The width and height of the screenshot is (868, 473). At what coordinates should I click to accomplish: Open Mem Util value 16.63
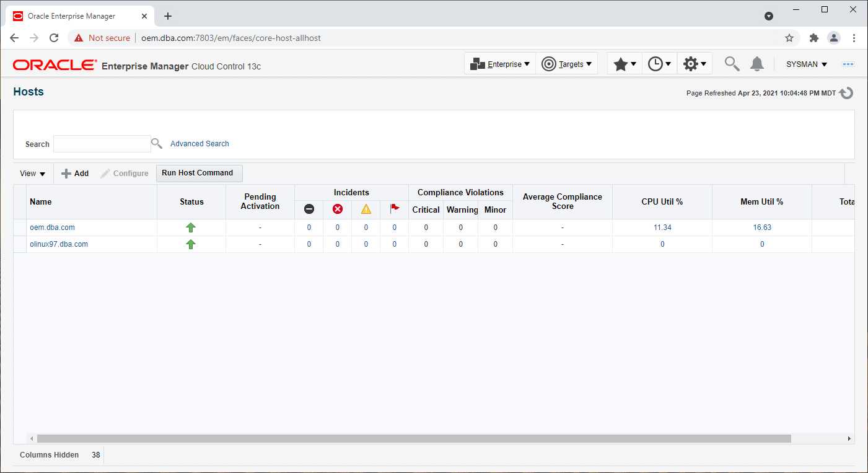point(762,228)
